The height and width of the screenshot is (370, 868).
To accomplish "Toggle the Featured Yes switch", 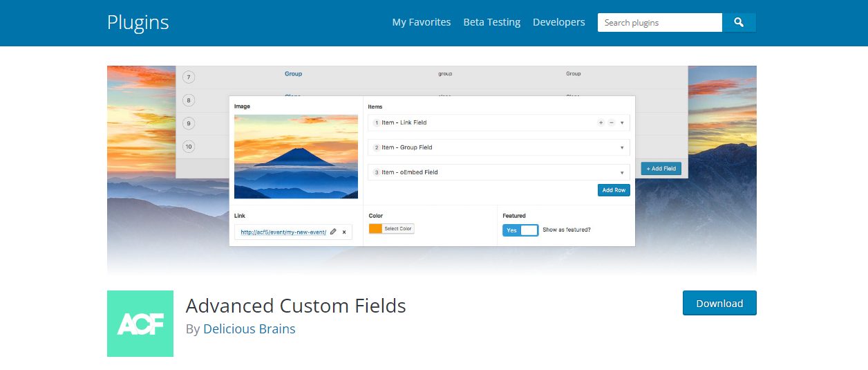I will click(x=520, y=230).
